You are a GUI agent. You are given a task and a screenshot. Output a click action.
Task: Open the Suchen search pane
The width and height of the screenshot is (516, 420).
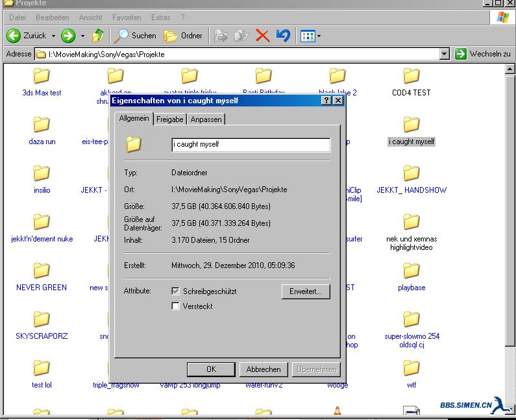tap(135, 36)
